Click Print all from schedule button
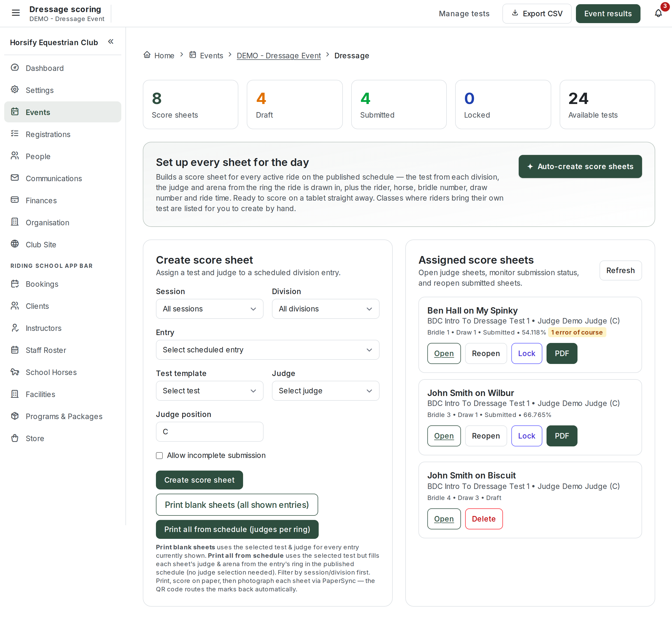 coord(237,530)
